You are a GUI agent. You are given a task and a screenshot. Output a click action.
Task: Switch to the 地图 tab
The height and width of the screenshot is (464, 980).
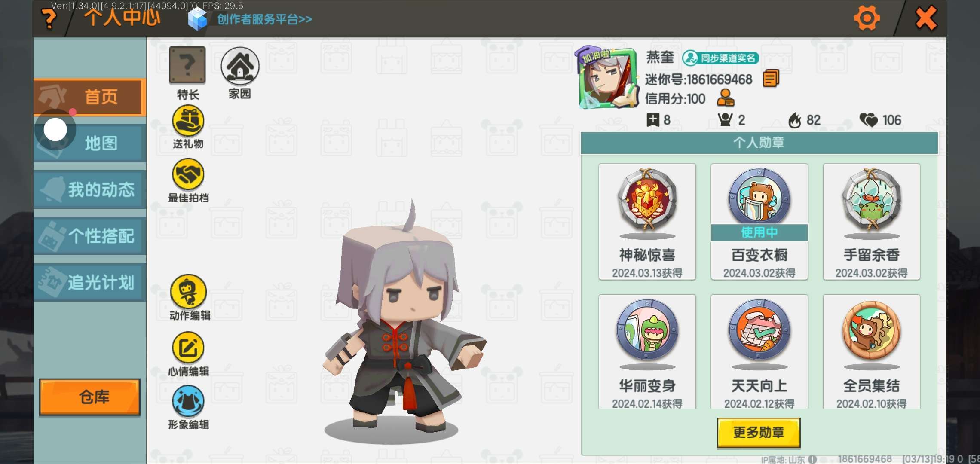[89, 143]
